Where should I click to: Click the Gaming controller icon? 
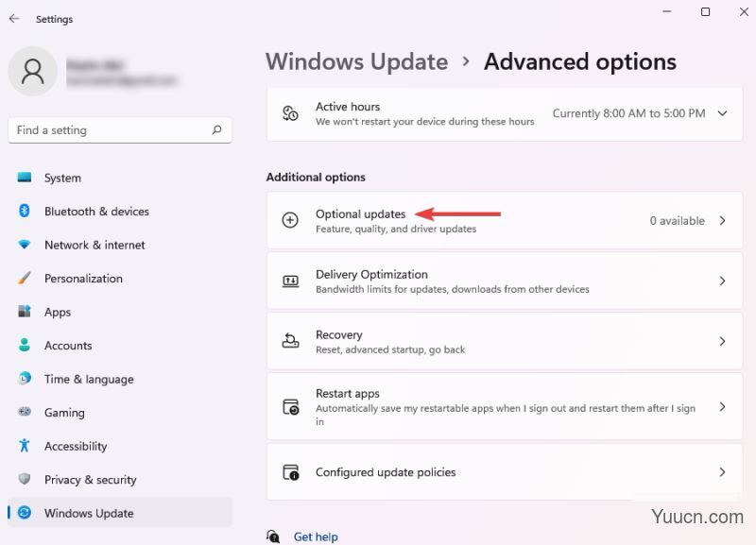click(x=25, y=412)
